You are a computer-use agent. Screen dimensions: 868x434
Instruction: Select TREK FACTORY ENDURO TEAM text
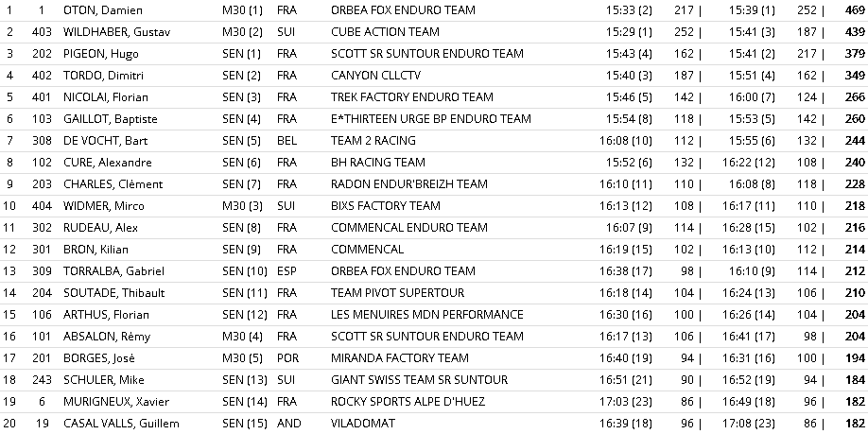pos(412,97)
